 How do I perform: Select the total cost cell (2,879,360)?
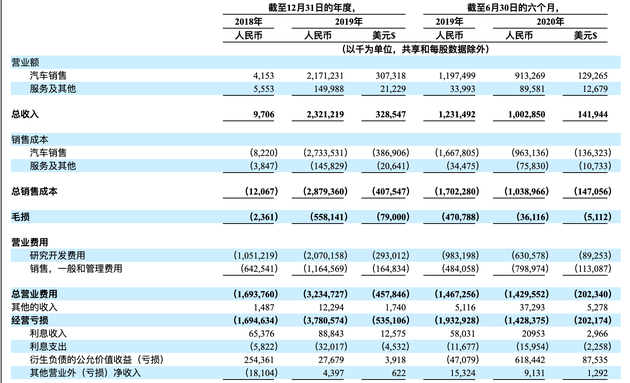(x=325, y=191)
